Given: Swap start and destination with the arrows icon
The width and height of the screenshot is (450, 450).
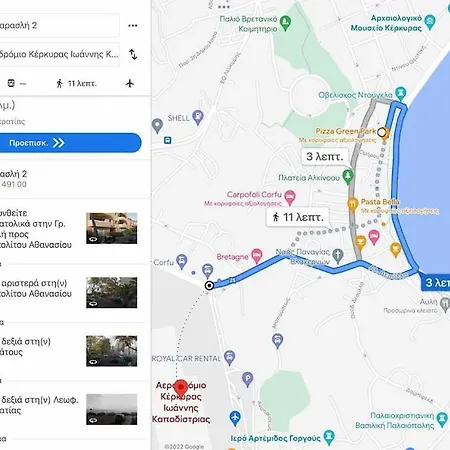Looking at the screenshot, I should [x=133, y=54].
